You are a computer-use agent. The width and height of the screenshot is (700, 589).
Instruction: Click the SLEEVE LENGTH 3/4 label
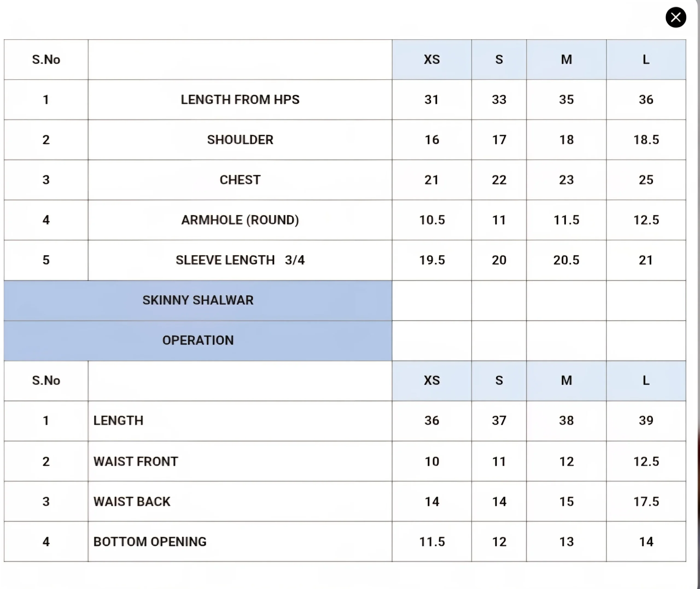pyautogui.click(x=240, y=260)
